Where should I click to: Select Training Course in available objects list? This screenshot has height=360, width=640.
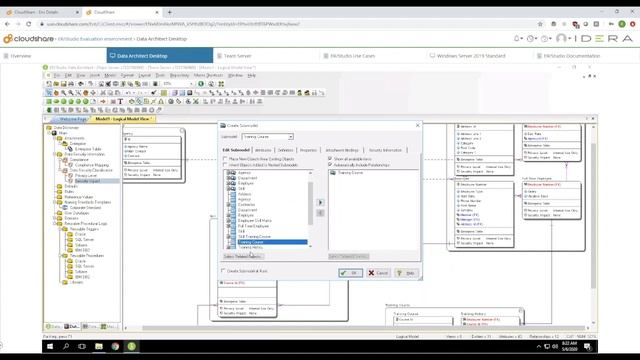[x=272, y=242]
